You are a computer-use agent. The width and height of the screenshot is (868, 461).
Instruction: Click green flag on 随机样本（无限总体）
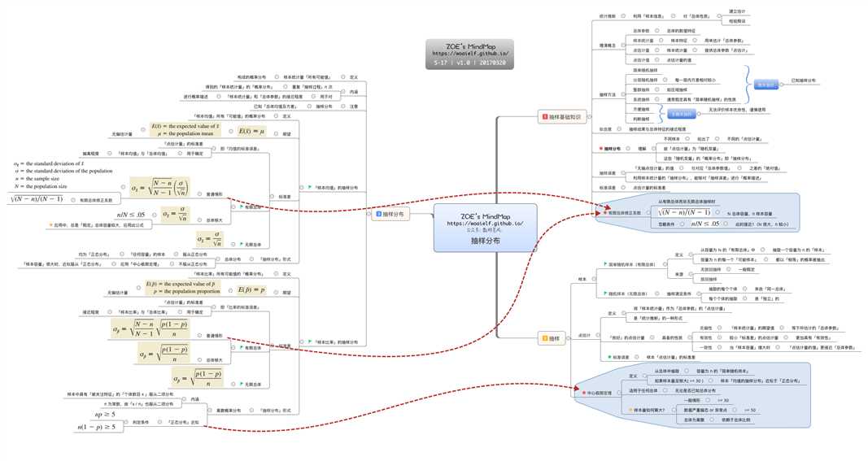[605, 294]
